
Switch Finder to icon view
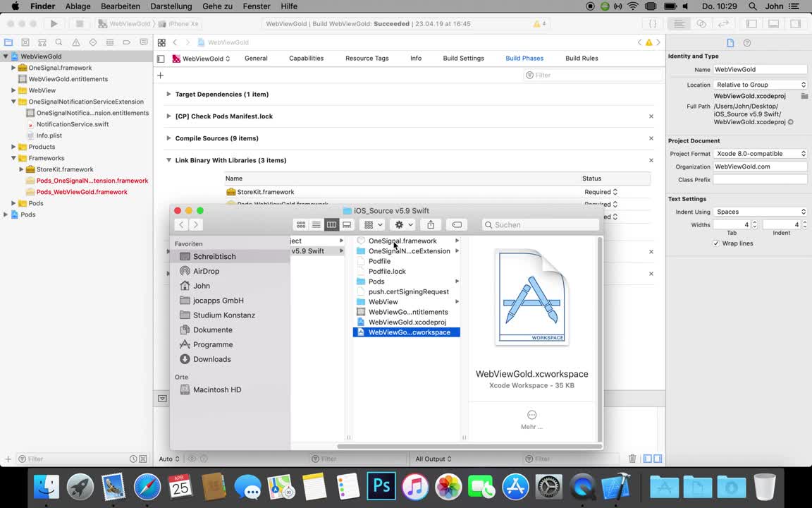pyautogui.click(x=301, y=224)
